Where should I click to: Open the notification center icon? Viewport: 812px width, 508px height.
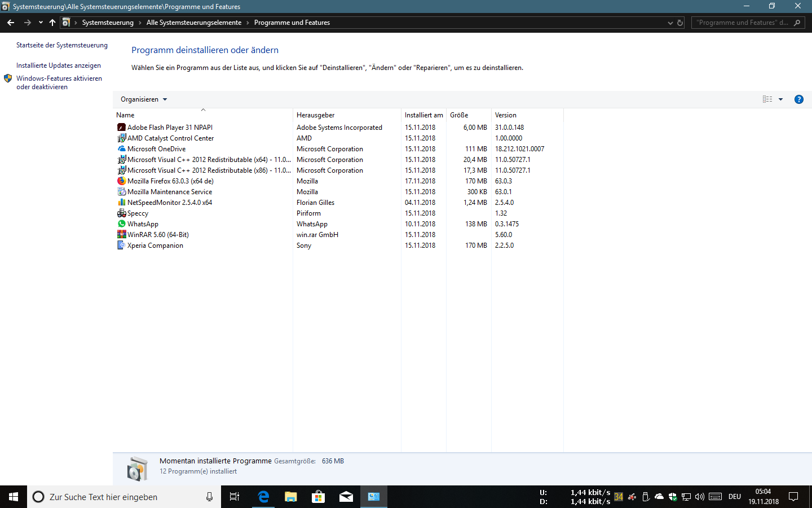point(793,497)
